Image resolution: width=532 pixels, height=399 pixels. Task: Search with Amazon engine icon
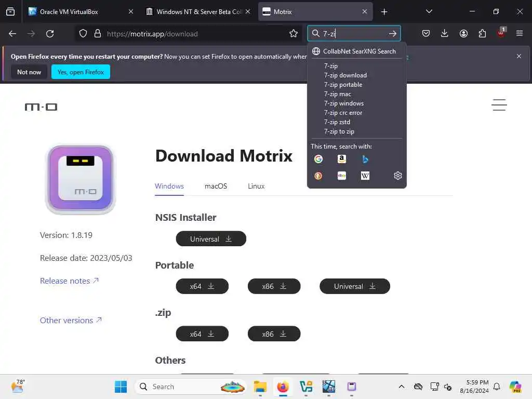pos(342,159)
